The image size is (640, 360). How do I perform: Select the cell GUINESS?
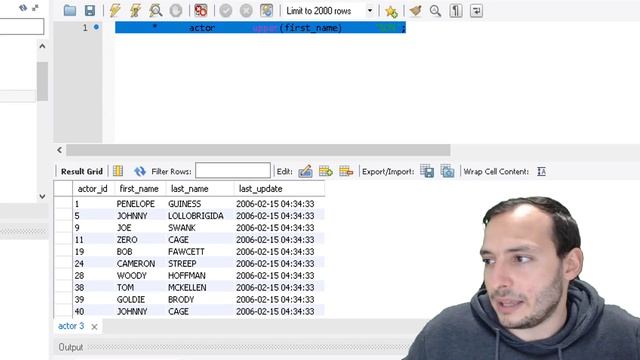pyautogui.click(x=184, y=204)
